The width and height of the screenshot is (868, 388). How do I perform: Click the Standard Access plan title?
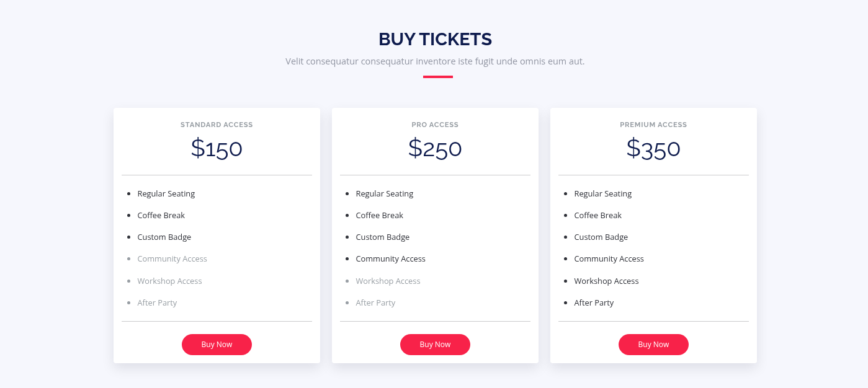[217, 125]
